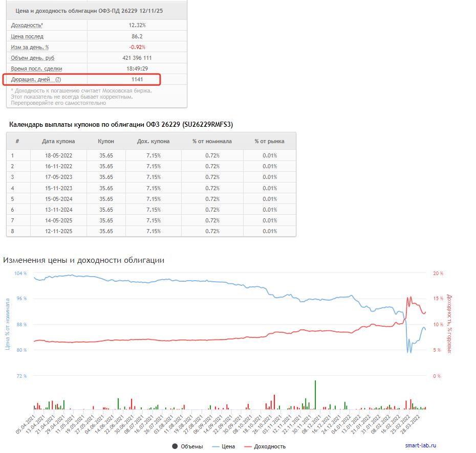Image resolution: width=476 pixels, height=453 pixels.
Task: Click the tallest green volume bar
Action: click(315, 395)
